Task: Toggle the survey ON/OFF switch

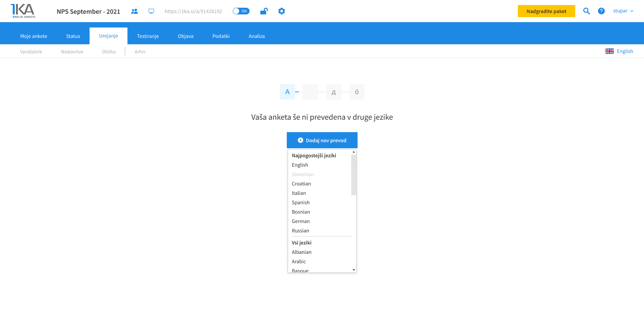Action: click(241, 11)
